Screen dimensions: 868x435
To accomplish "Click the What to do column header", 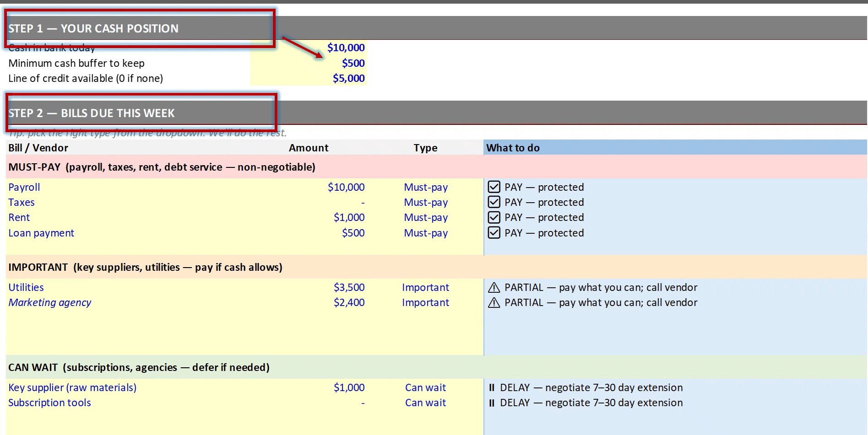I will point(513,148).
